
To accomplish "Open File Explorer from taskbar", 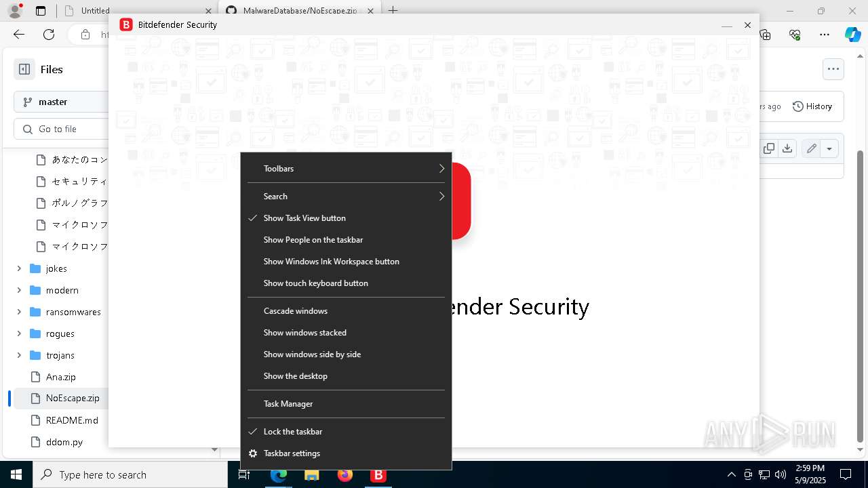I will (311, 474).
